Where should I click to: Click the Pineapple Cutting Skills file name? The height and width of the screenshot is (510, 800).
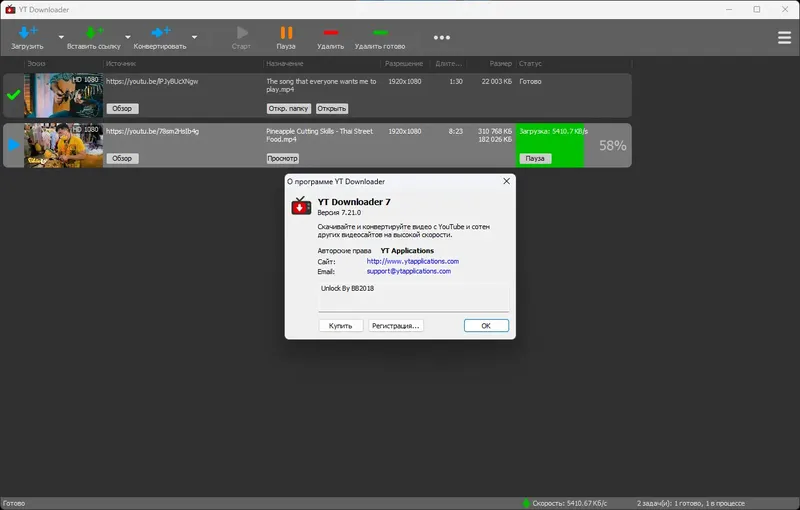[x=319, y=135]
